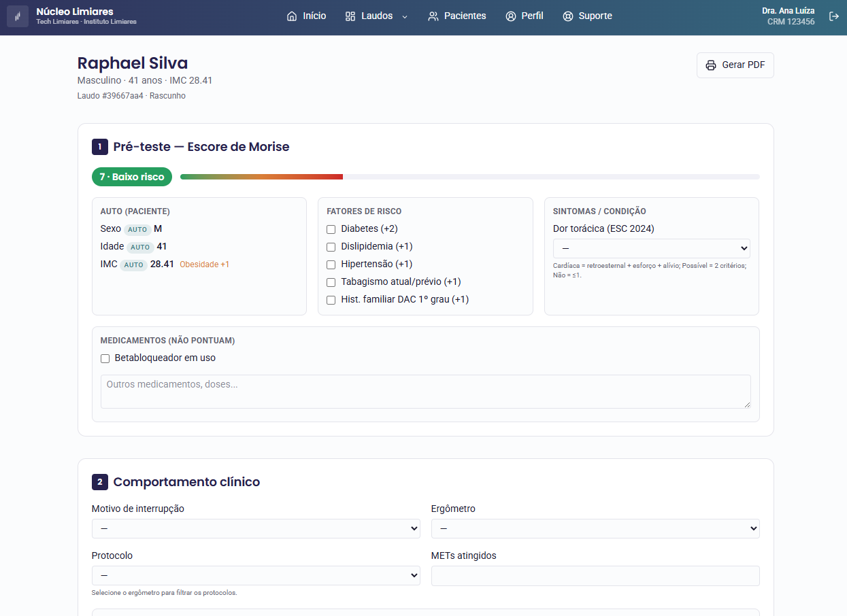This screenshot has width=847, height=616.
Task: Click the AUTO (PACIENTE) heading
Action: (135, 211)
